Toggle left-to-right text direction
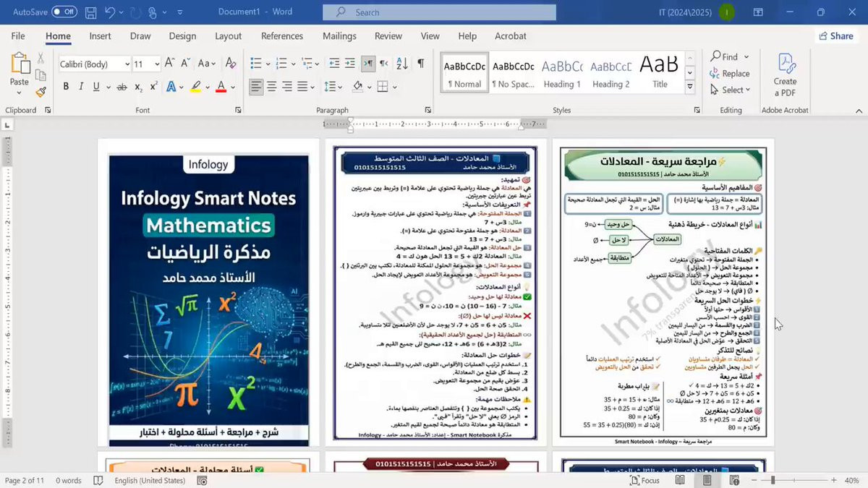This screenshot has width=868, height=488. pos(369,64)
